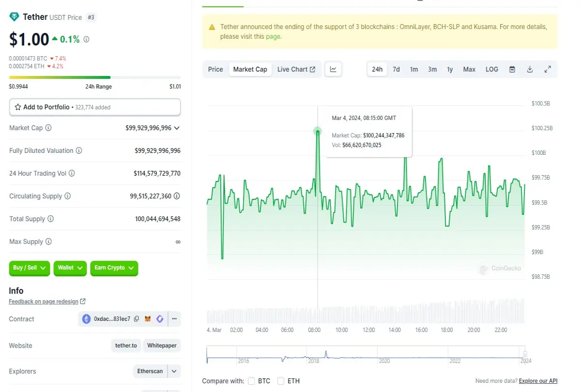The image size is (581, 392).
Task: Click the warning icon in Tether notice
Action: (212, 28)
